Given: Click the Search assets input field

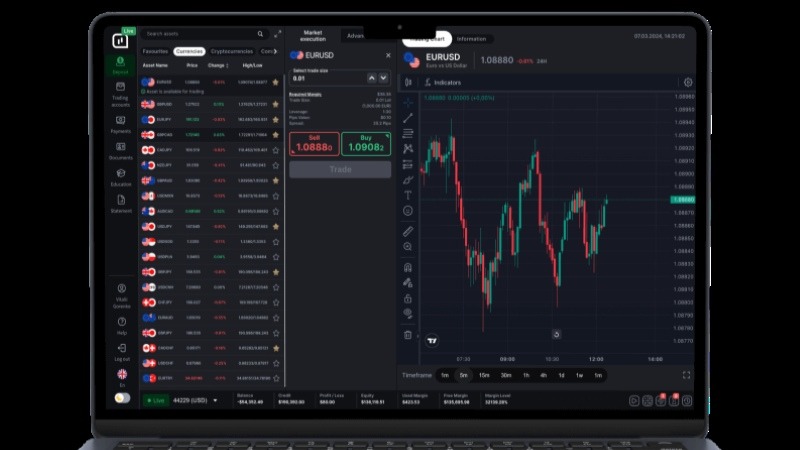Looking at the screenshot, I should click(x=204, y=34).
